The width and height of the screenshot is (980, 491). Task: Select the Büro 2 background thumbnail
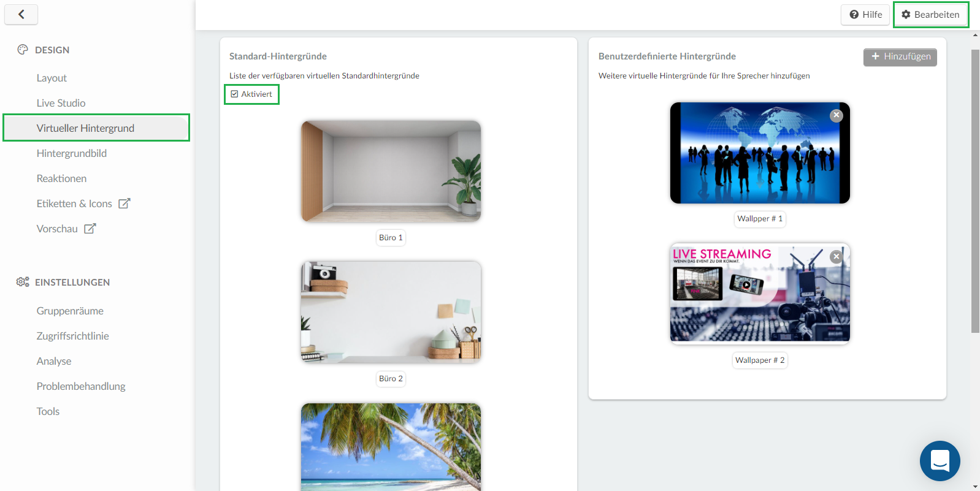(391, 312)
